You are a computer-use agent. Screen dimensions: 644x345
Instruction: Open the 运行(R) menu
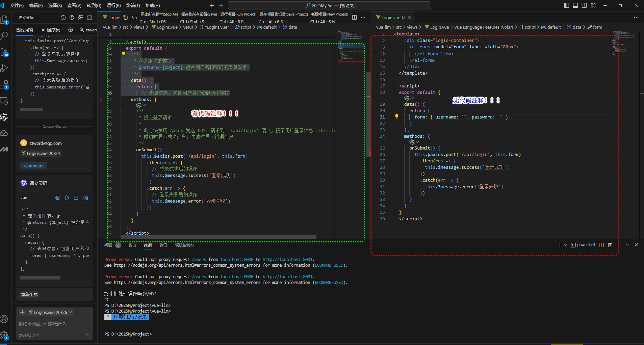[x=113, y=5]
